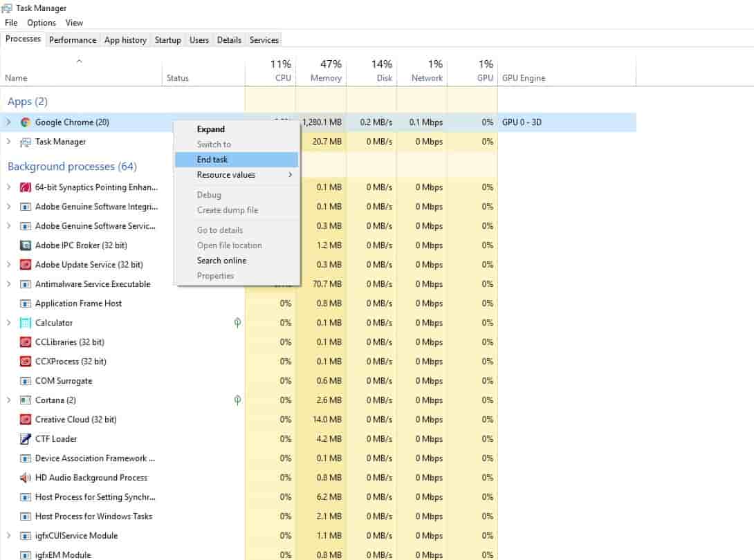Choose Search online in context menu
The image size is (754, 560).
[221, 261]
